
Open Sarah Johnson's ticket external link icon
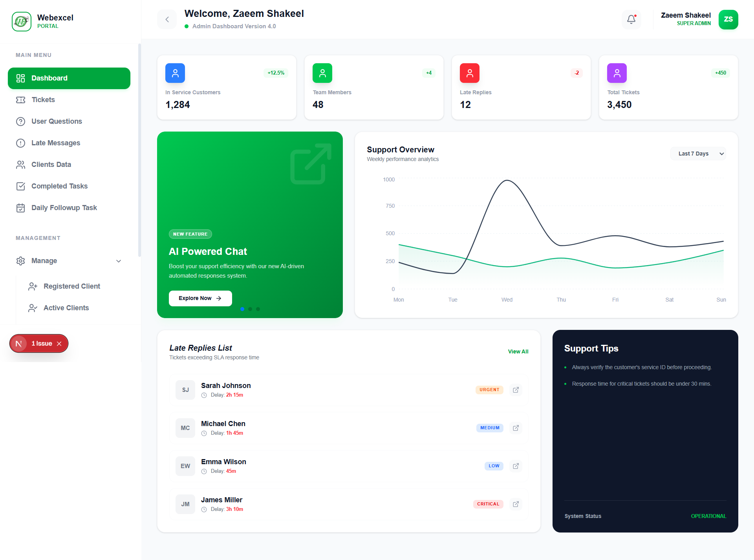[516, 390]
